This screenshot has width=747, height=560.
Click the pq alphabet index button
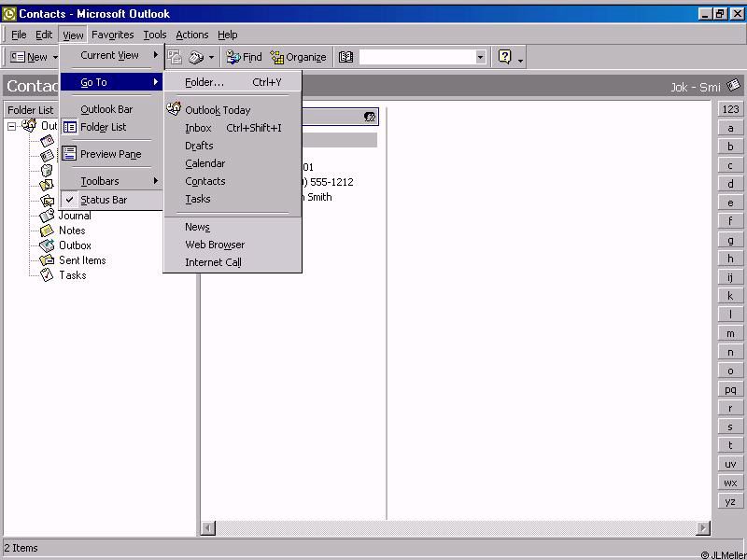[730, 389]
